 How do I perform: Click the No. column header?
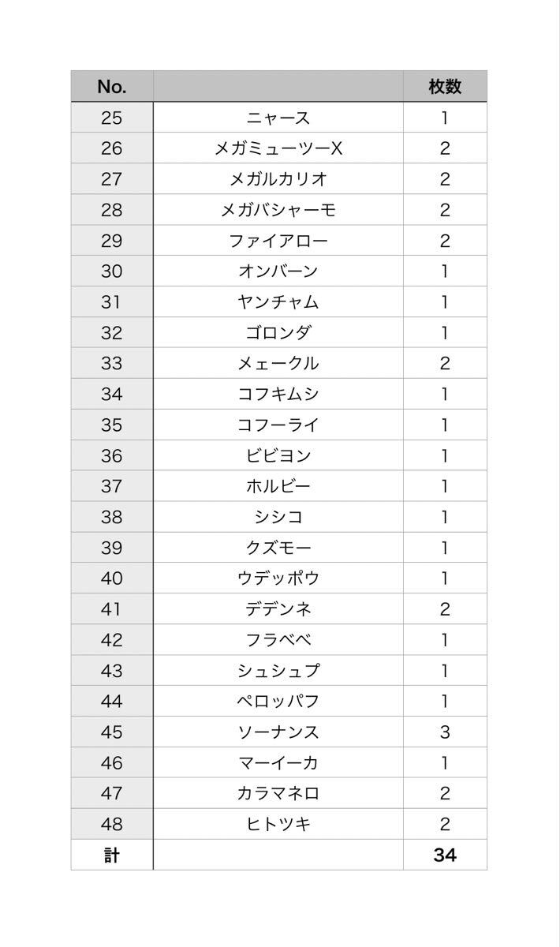pyautogui.click(x=112, y=86)
